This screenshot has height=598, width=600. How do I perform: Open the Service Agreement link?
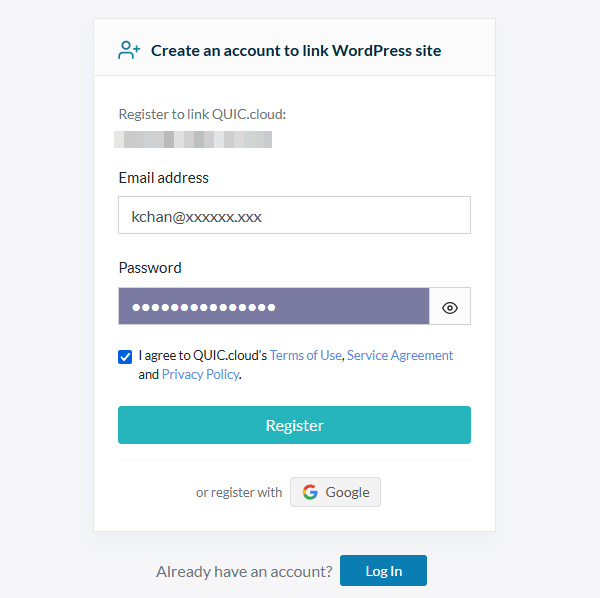tap(400, 355)
